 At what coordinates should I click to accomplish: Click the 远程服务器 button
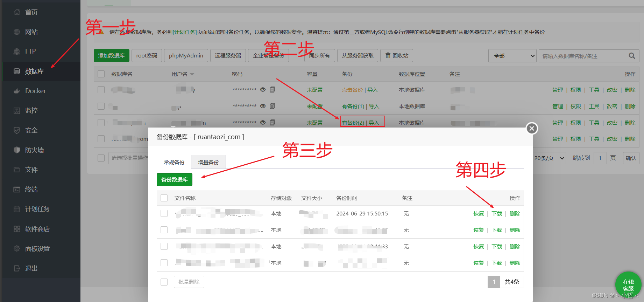coord(228,56)
